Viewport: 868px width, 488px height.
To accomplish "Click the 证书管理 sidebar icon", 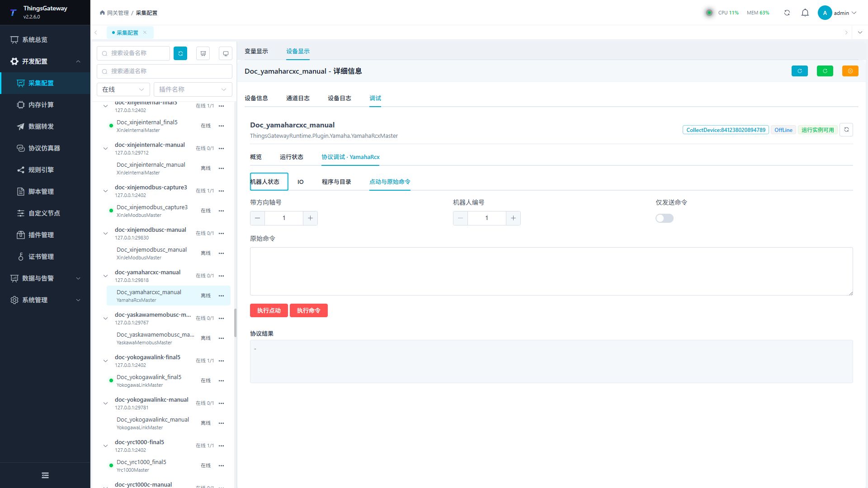I will pos(21,257).
